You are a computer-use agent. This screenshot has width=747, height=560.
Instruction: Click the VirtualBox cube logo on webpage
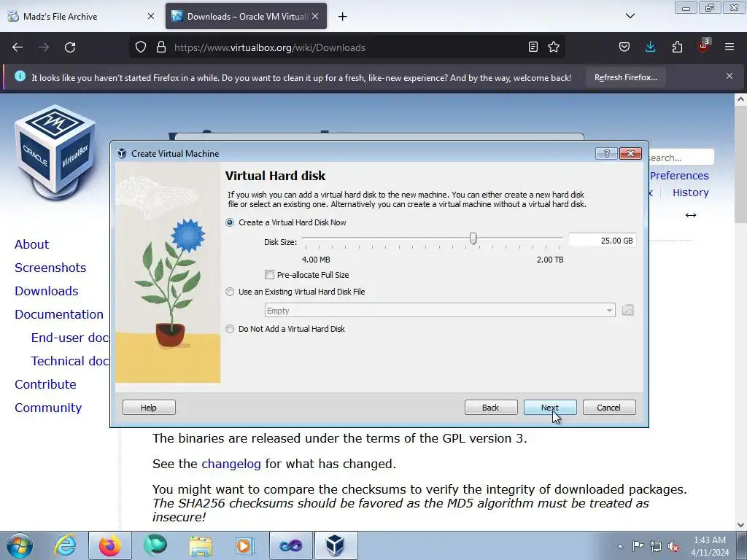[55, 151]
